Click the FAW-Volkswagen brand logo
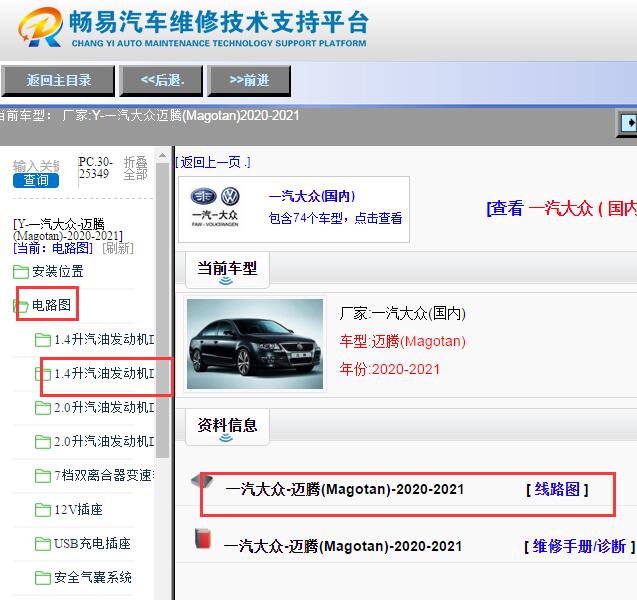The image size is (637, 600). (215, 207)
